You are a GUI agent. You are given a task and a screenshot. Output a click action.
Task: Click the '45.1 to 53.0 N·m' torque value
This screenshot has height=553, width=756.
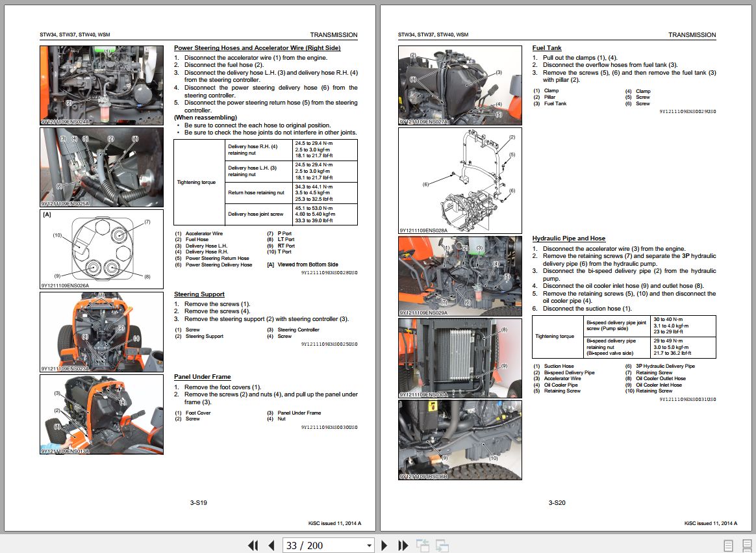point(314,209)
